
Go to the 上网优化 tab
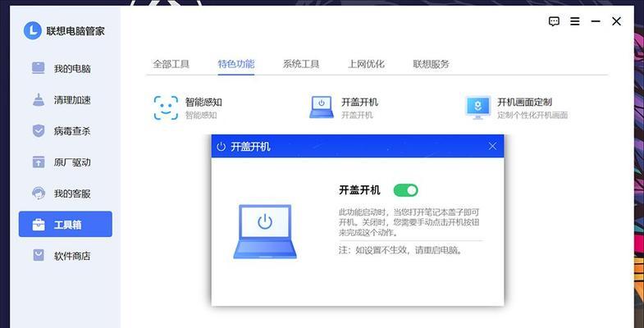pos(366,64)
